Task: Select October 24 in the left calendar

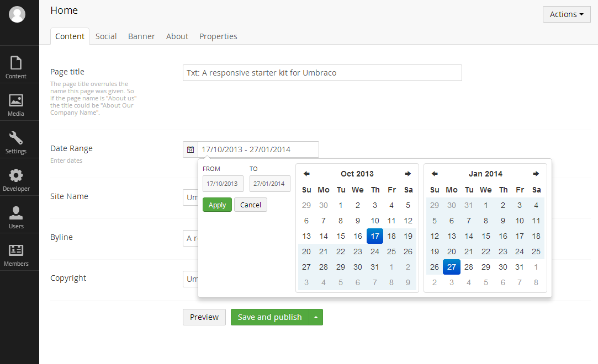Action: click(375, 251)
